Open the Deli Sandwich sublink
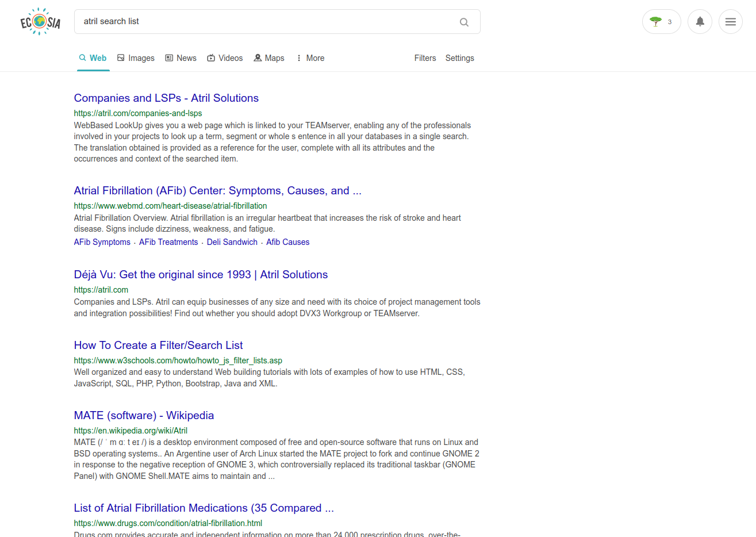756x537 pixels. tap(232, 242)
